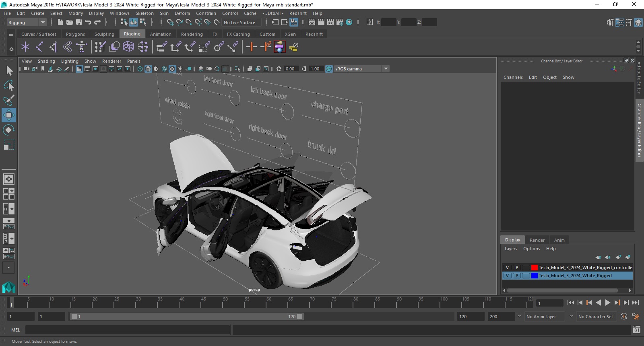This screenshot has height=346, width=644.
Task: Open the Skeleton menu
Action: pyautogui.click(x=144, y=13)
